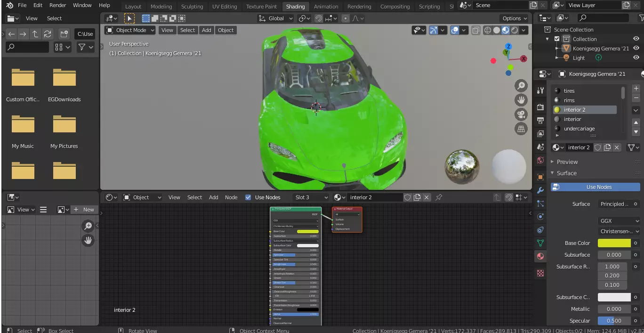
Task: Select the tweak/select tool in viewport header
Action: (x=129, y=18)
